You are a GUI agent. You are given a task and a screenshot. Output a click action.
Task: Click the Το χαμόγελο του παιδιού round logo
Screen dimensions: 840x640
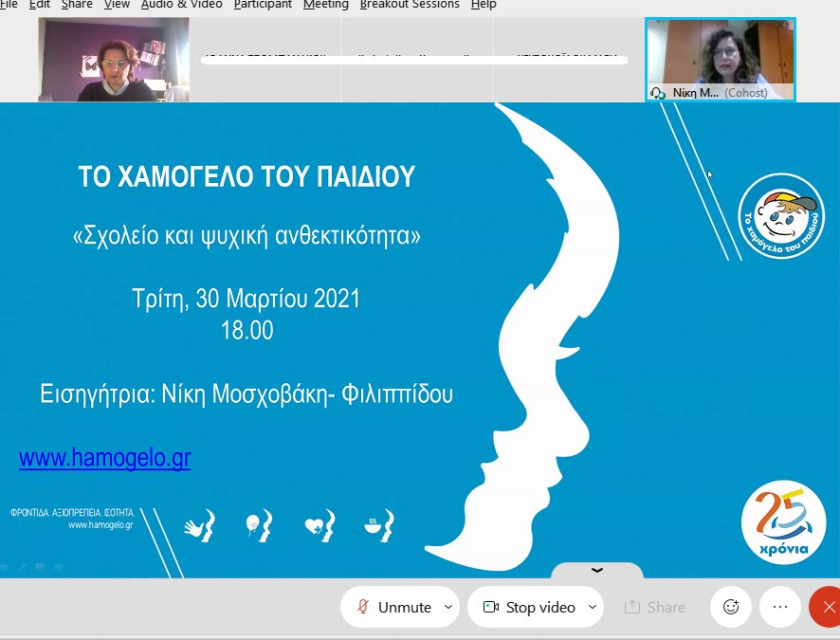click(781, 216)
